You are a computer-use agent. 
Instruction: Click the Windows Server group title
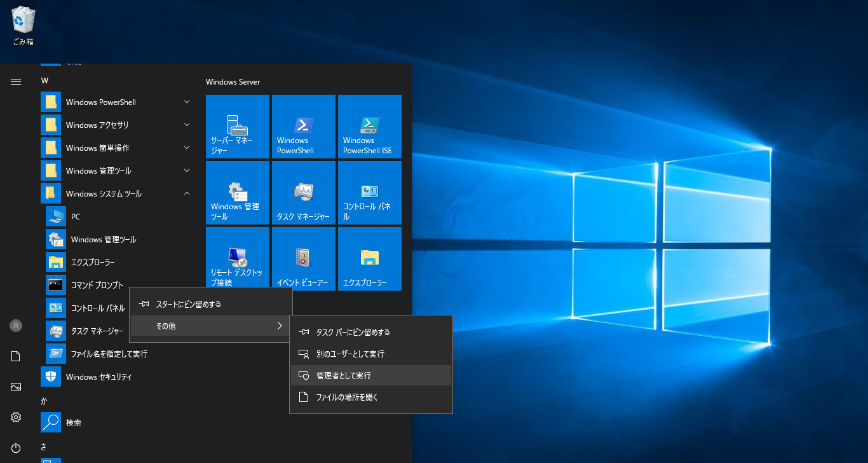pos(233,82)
